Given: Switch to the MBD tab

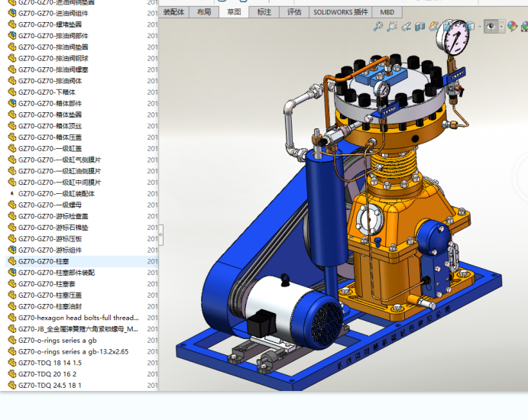Looking at the screenshot, I should tap(387, 12).
